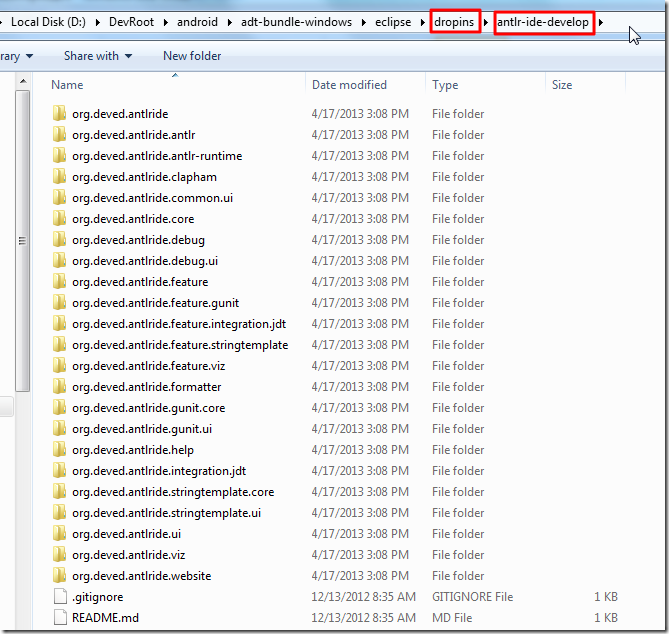Select org.deved.antlride.stringtemplate.core folder icon
This screenshot has width=669, height=634.
coord(59,491)
